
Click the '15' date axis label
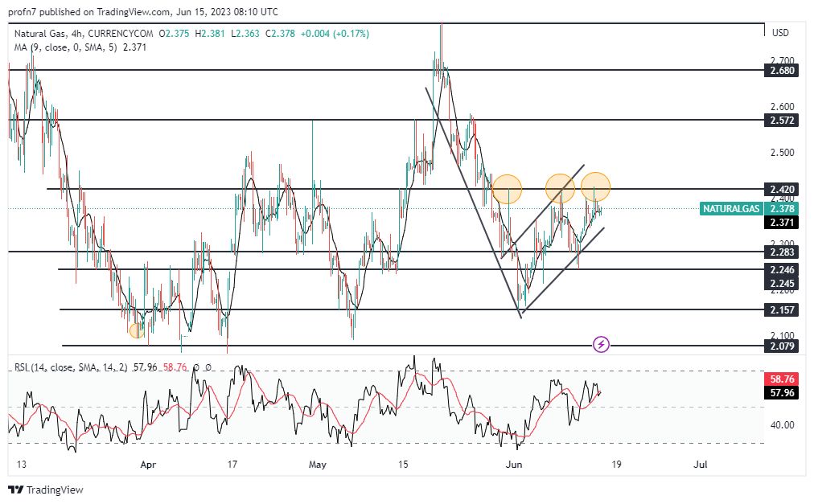pos(403,464)
